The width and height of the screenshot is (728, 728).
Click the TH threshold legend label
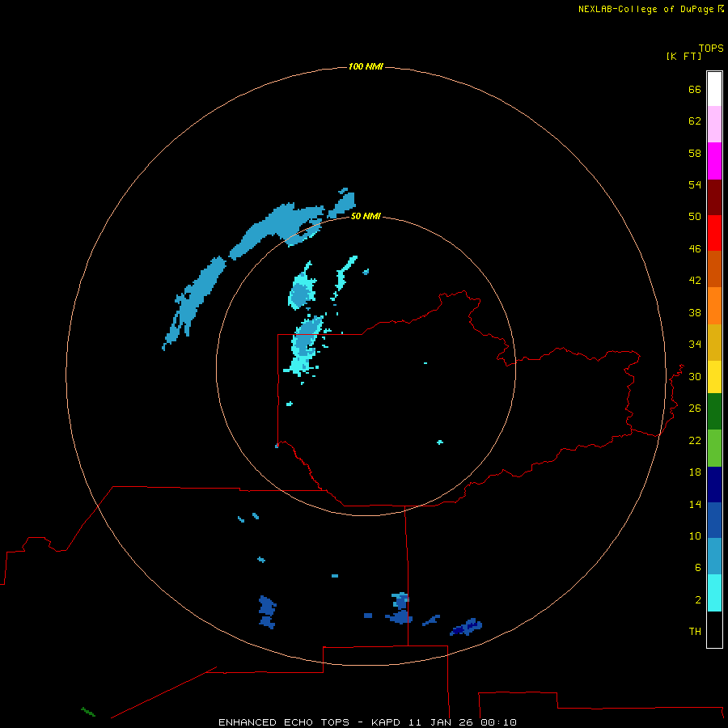click(x=695, y=631)
